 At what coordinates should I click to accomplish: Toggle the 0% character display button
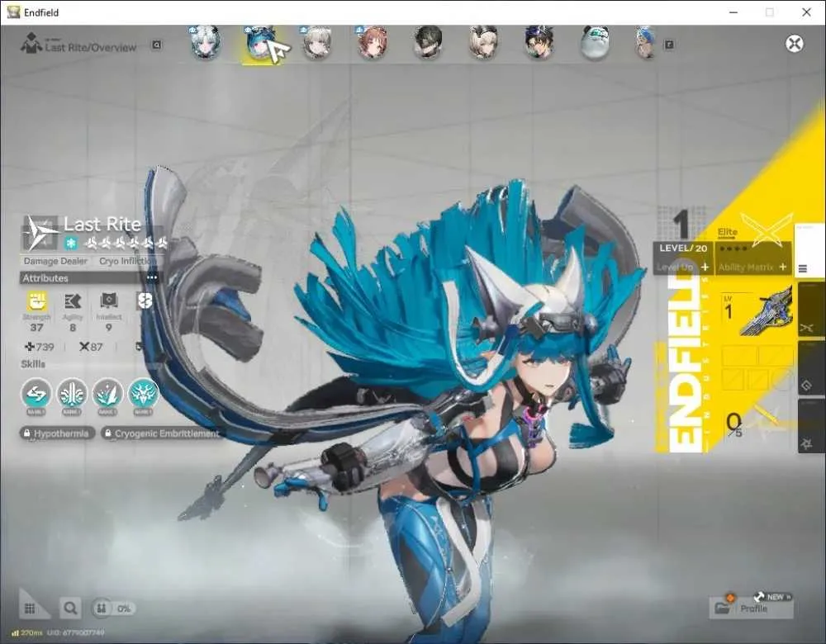112,608
